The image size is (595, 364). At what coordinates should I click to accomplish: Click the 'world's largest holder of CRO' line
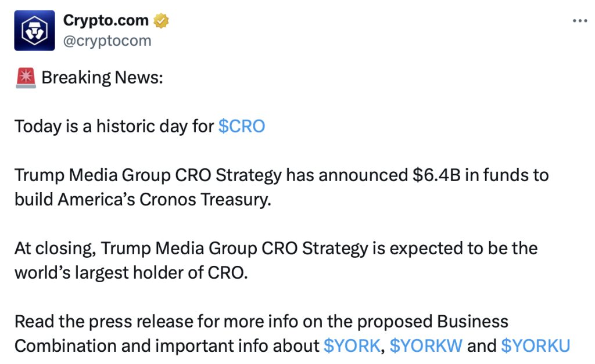131,273
